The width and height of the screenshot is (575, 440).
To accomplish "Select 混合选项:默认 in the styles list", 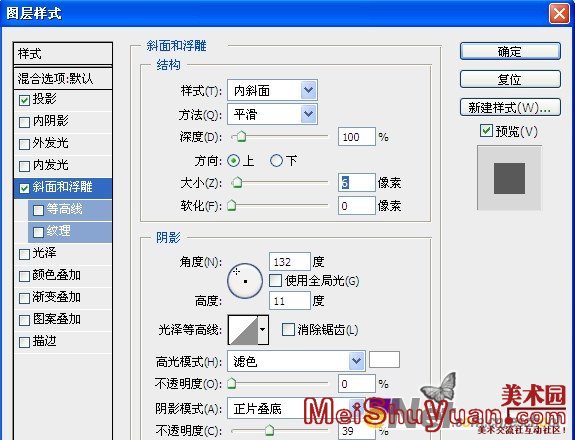I will tap(63, 78).
